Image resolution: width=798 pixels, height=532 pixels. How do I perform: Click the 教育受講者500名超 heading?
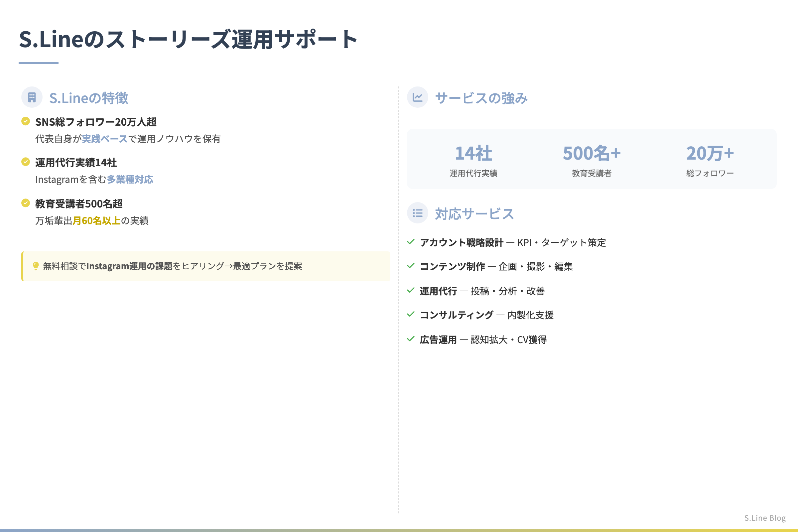pyautogui.click(x=79, y=203)
